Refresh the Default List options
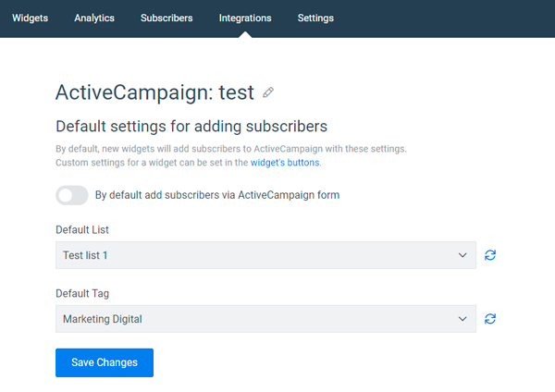The width and height of the screenshot is (555, 392). [490, 255]
